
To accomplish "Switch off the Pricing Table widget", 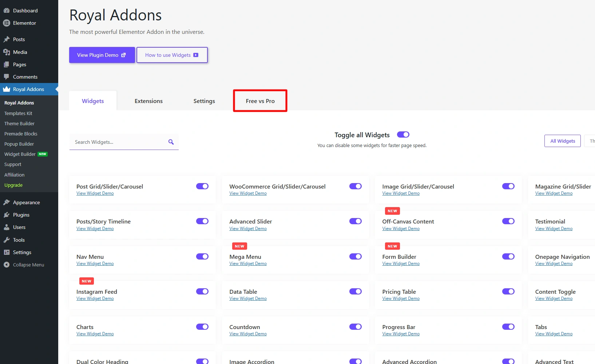I will [508, 292].
